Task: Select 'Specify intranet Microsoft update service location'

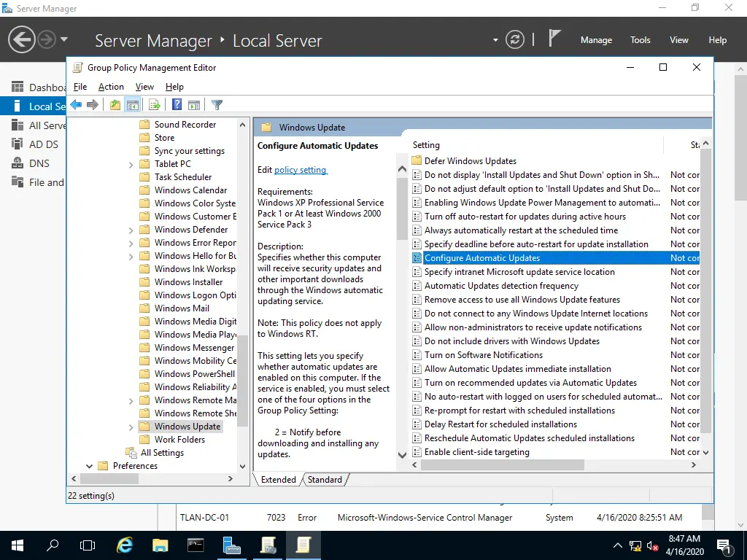Action: click(519, 272)
